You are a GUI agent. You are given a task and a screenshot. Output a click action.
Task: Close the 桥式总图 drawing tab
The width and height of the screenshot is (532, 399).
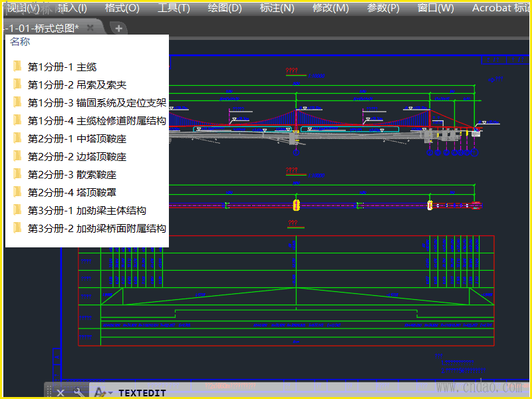point(90,28)
